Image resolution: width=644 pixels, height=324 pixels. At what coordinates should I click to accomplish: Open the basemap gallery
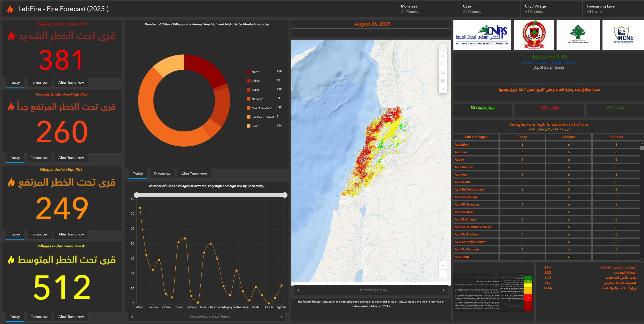443,81
